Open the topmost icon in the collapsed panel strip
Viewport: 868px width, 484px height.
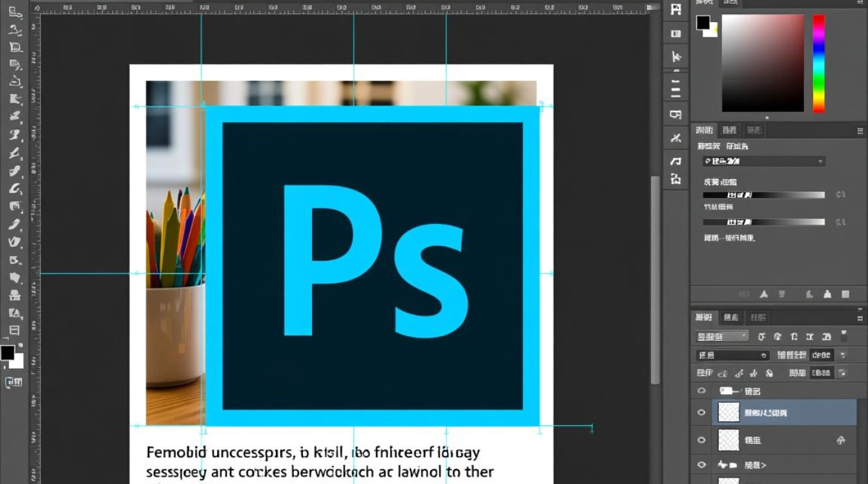[676, 10]
